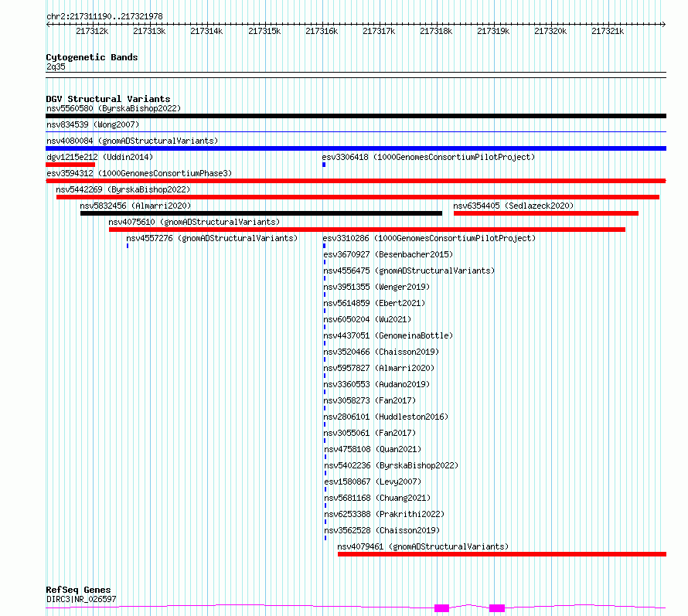The height and width of the screenshot is (616, 688).
Task: Click the right arrowhead of the ruler
Action: pyautogui.click(x=663, y=25)
